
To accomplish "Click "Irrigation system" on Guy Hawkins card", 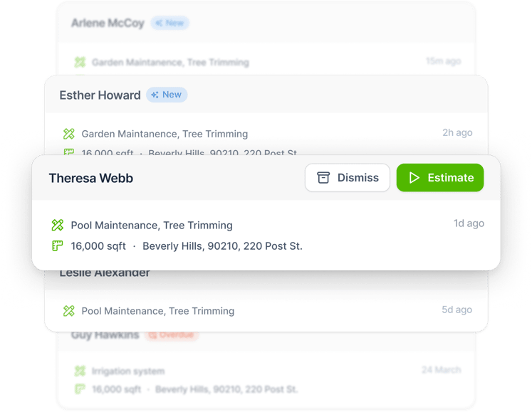I will [x=128, y=371].
